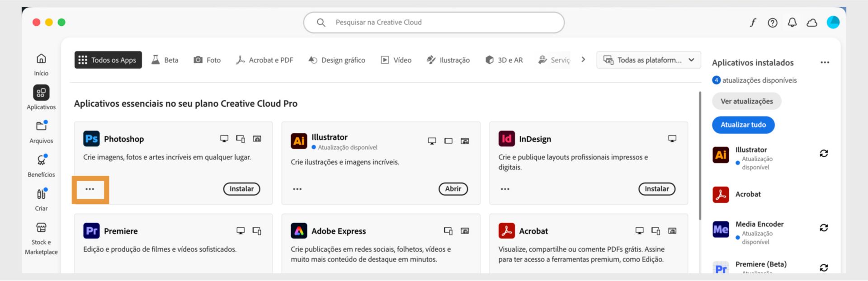Click the Acrobat icon in app card
Image resolution: width=868 pixels, height=281 pixels.
tap(506, 231)
